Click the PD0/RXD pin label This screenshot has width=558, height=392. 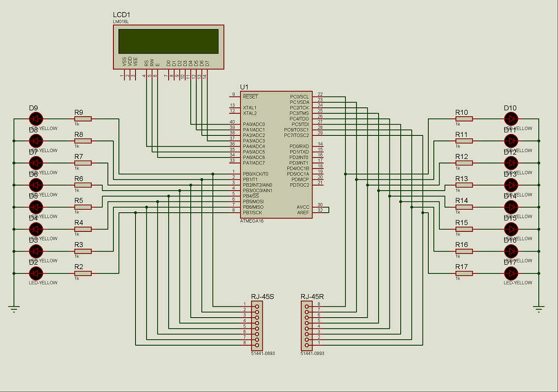[299, 146]
